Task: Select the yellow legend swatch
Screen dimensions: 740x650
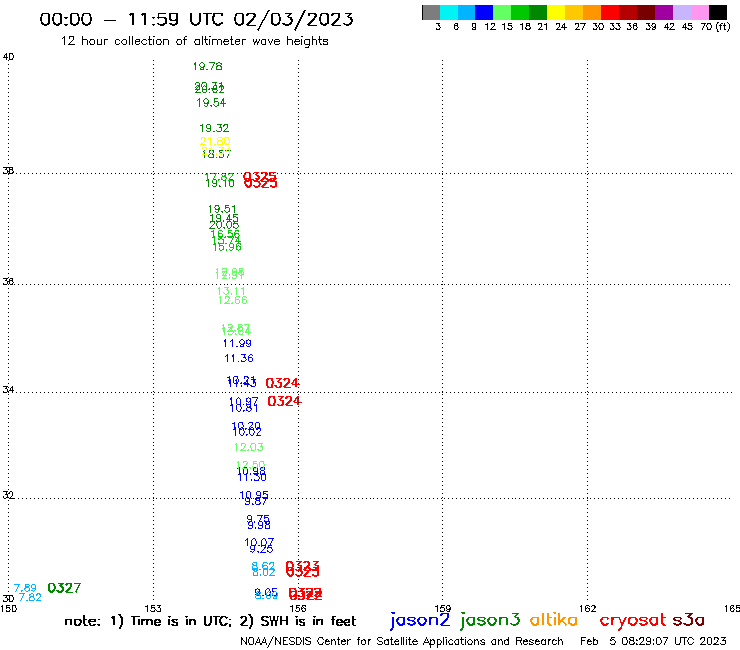Action: [x=556, y=12]
